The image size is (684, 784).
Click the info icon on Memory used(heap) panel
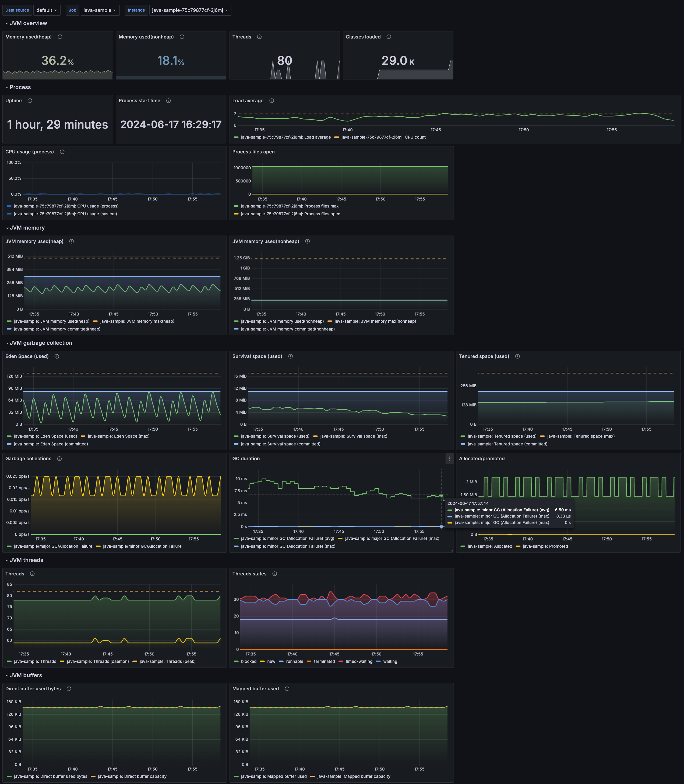pos(59,37)
